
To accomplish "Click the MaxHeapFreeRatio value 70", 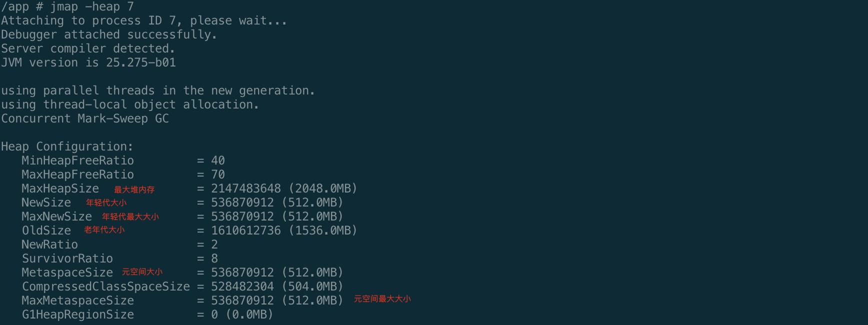I will pyautogui.click(x=218, y=174).
